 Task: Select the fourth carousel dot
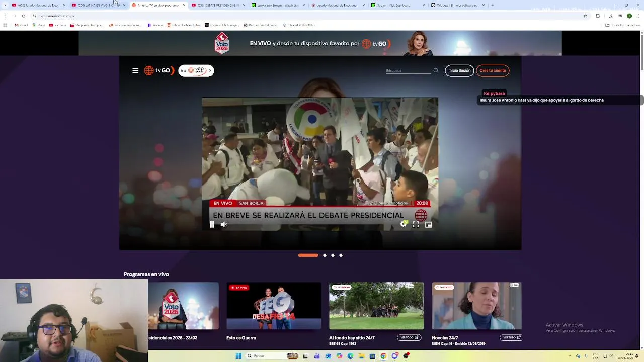[x=341, y=255]
